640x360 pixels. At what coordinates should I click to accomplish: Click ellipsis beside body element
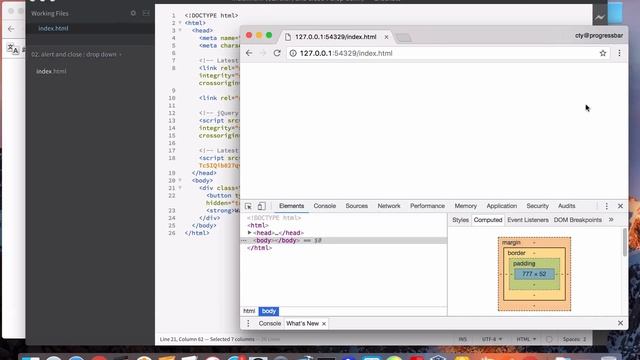[244, 240]
